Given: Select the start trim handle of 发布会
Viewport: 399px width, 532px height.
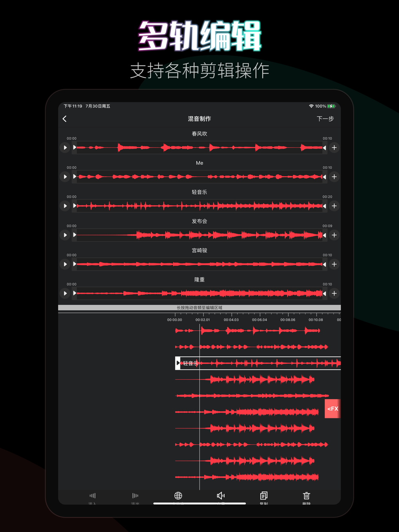Looking at the screenshot, I should tap(75, 235).
